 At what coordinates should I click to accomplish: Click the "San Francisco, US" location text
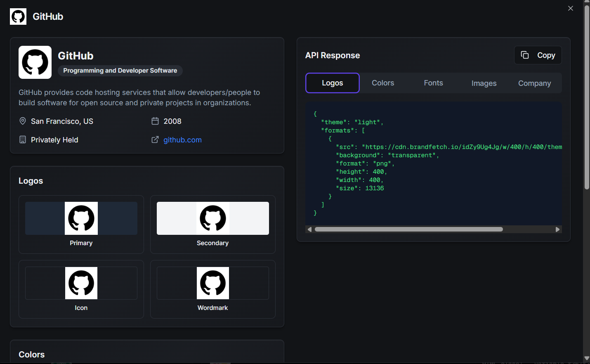click(62, 121)
